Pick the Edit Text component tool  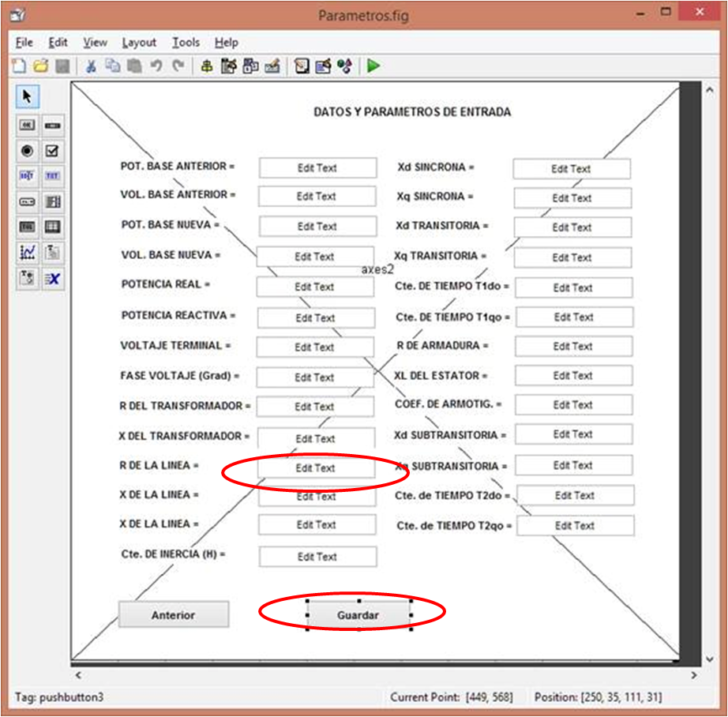coord(27,176)
